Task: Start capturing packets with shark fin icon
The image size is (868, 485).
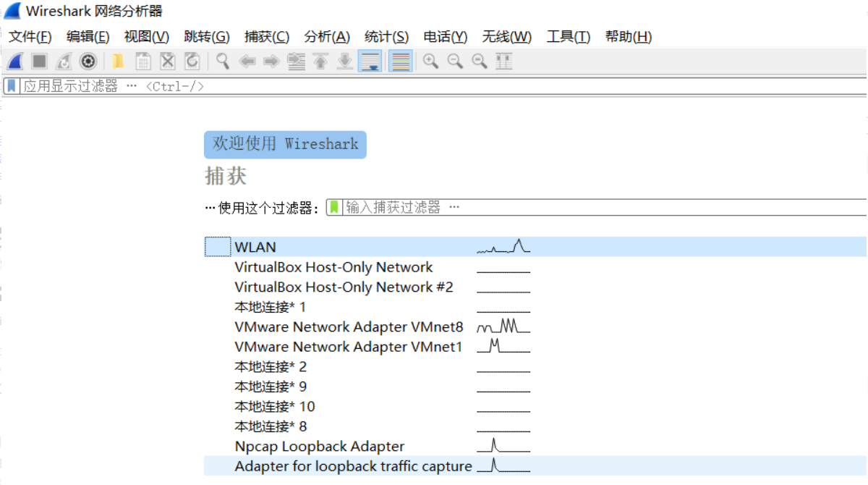Action: (x=14, y=62)
